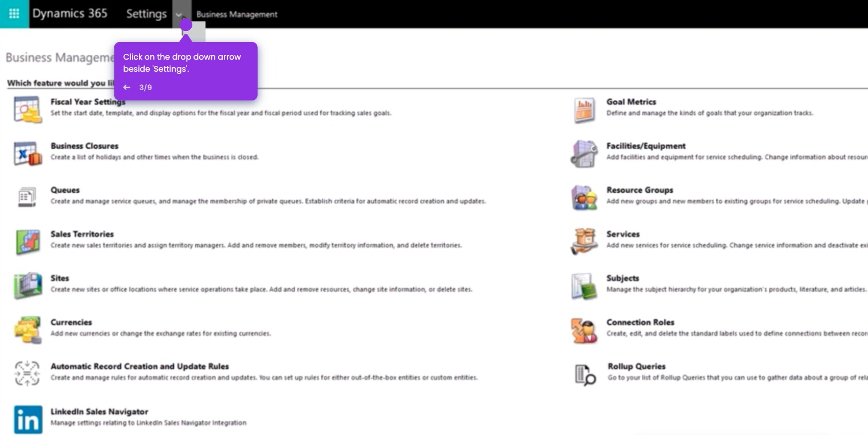
Task: Open the Services link
Action: pyautogui.click(x=623, y=234)
